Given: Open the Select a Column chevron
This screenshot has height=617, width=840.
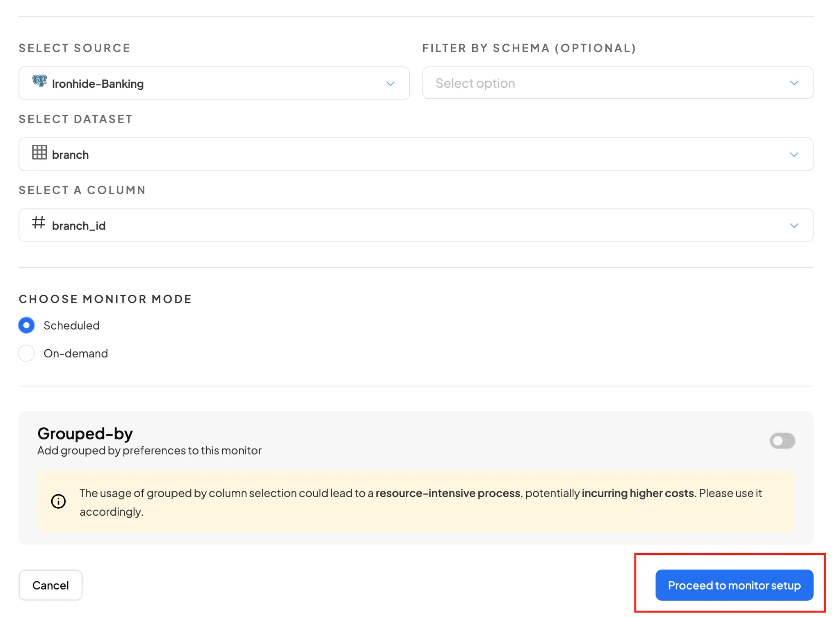Looking at the screenshot, I should 794,226.
